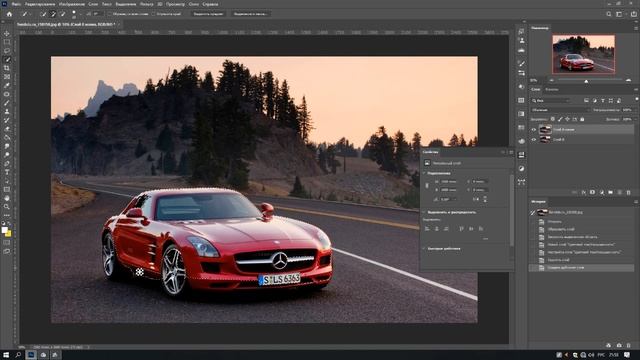Open the Help menu
This screenshot has height=360, width=640.
(211, 4)
